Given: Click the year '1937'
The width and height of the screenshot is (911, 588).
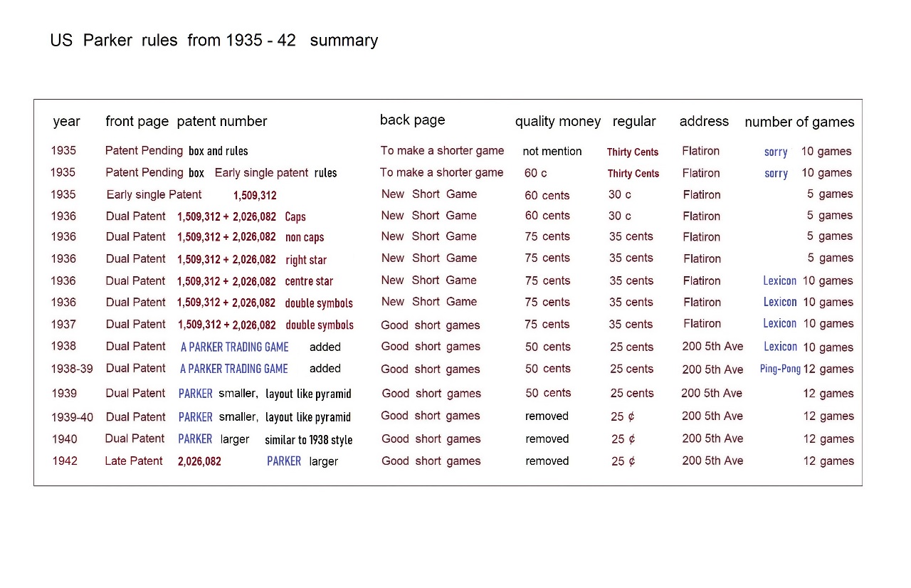Looking at the screenshot, I should [63, 325].
